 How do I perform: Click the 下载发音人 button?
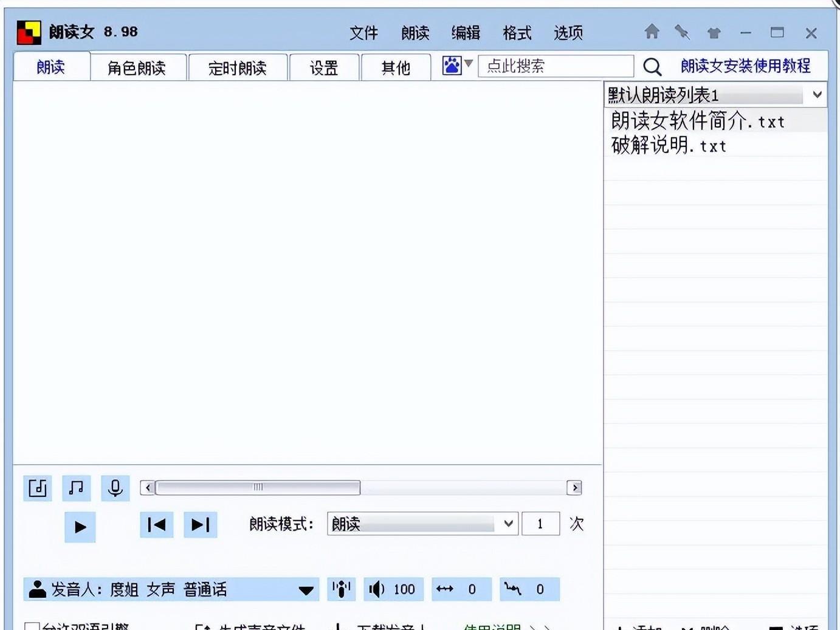point(379,626)
